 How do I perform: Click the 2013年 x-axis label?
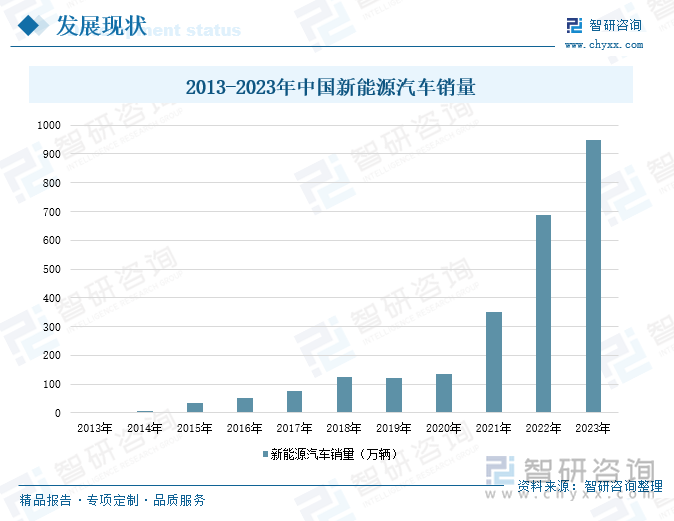tap(94, 428)
